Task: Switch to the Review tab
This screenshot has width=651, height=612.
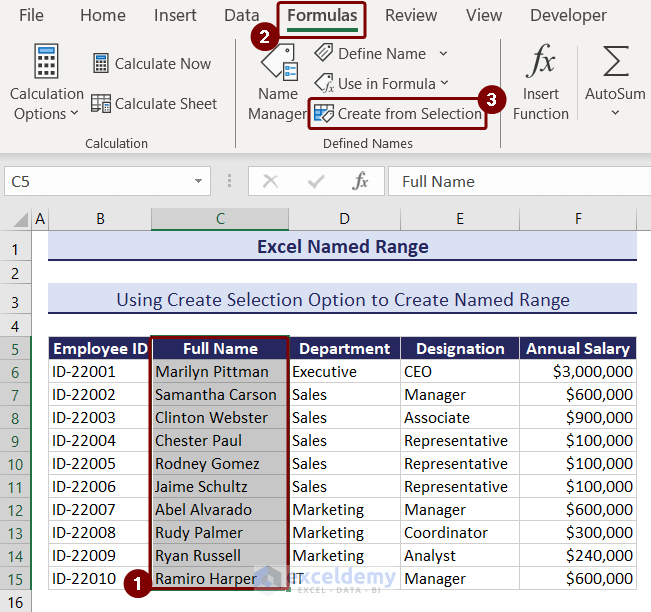Action: tap(411, 15)
